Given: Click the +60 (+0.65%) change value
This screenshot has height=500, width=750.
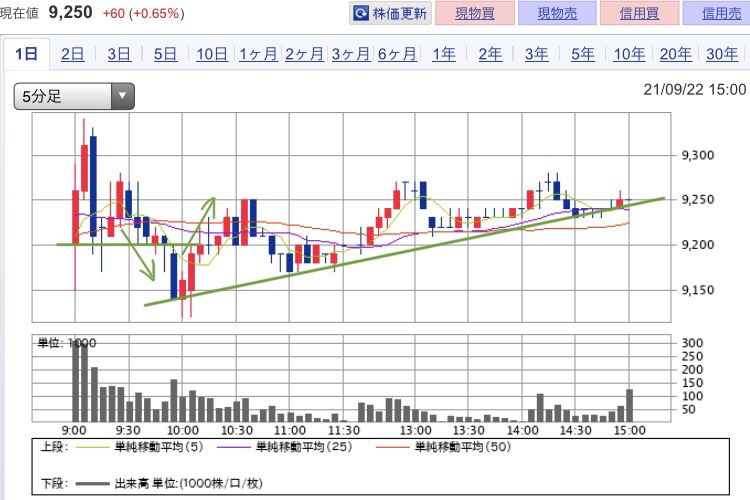Looking at the screenshot, I should click(x=143, y=13).
